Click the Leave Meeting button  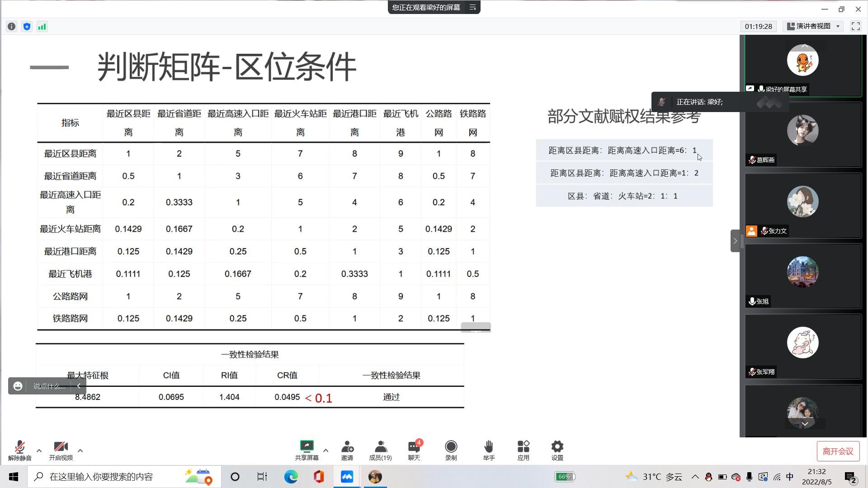click(838, 451)
